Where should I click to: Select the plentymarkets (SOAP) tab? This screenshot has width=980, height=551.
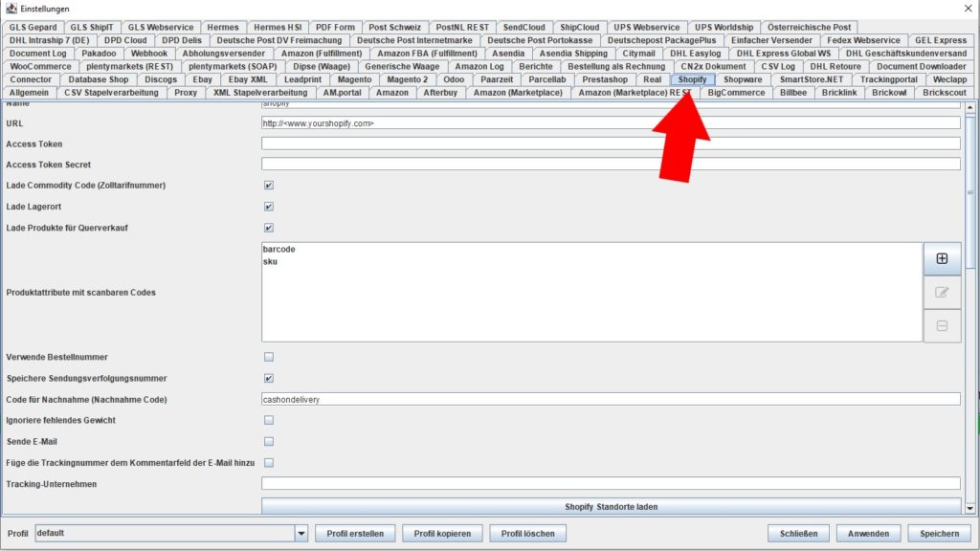point(233,66)
